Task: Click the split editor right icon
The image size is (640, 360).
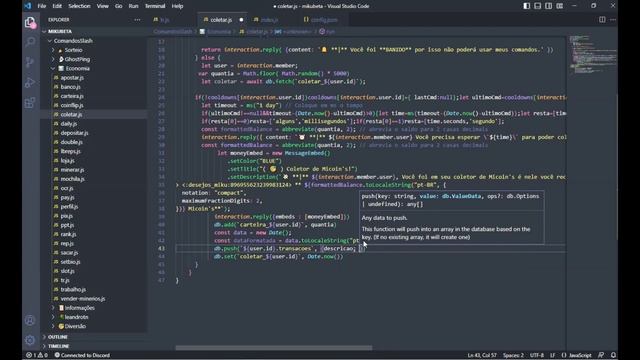Action: point(602,20)
